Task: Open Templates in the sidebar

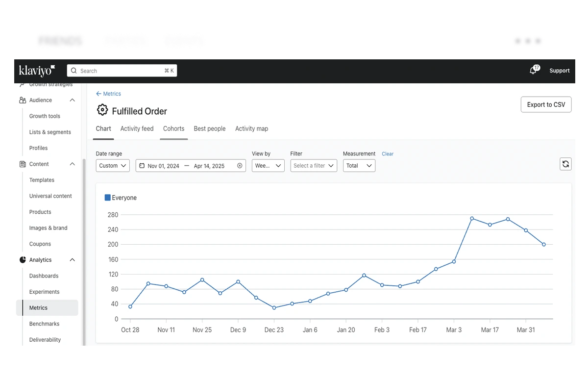Action: pyautogui.click(x=42, y=180)
